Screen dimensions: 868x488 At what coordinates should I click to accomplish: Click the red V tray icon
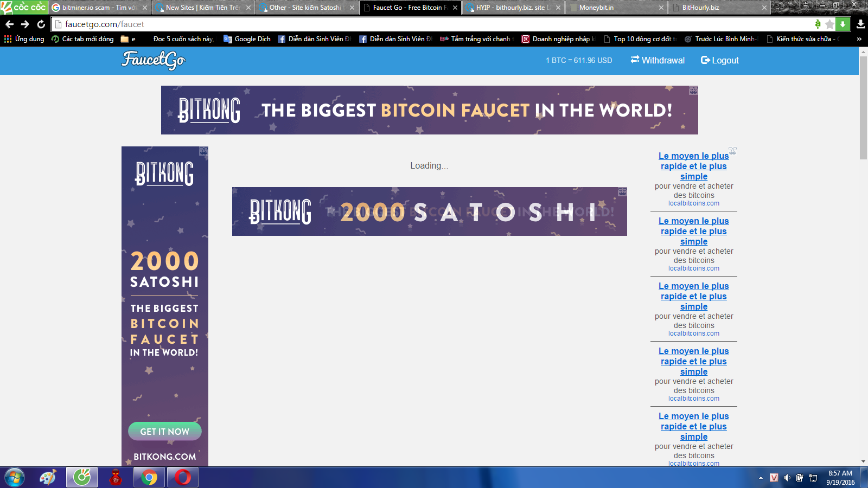coord(774,478)
